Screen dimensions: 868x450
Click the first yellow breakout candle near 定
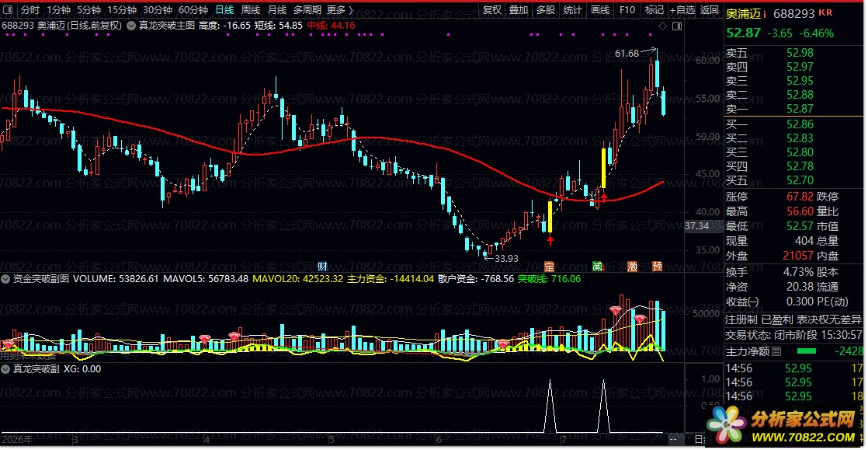550,217
